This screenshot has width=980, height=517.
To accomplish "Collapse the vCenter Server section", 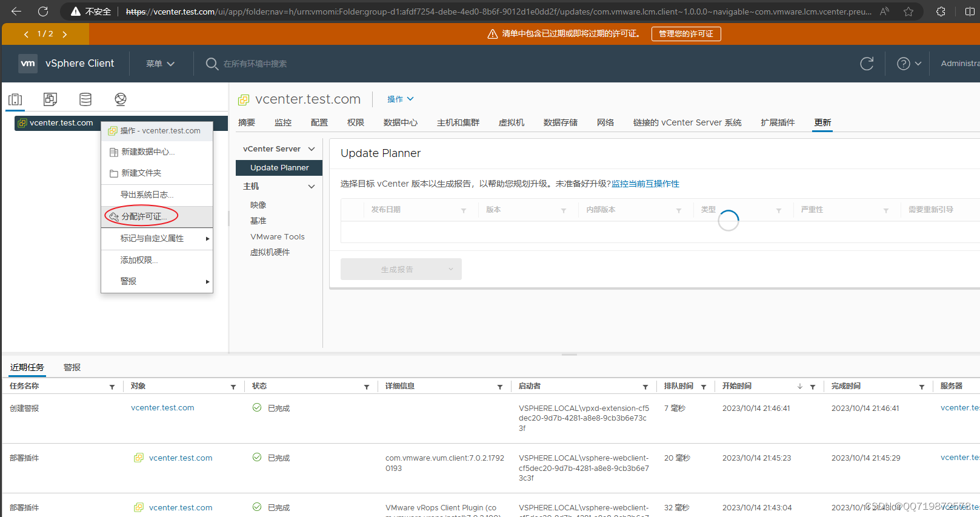I will pos(312,148).
